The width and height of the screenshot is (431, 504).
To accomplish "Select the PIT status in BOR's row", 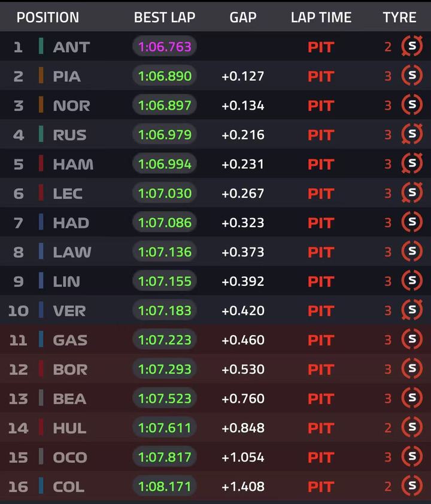I will [x=321, y=370].
